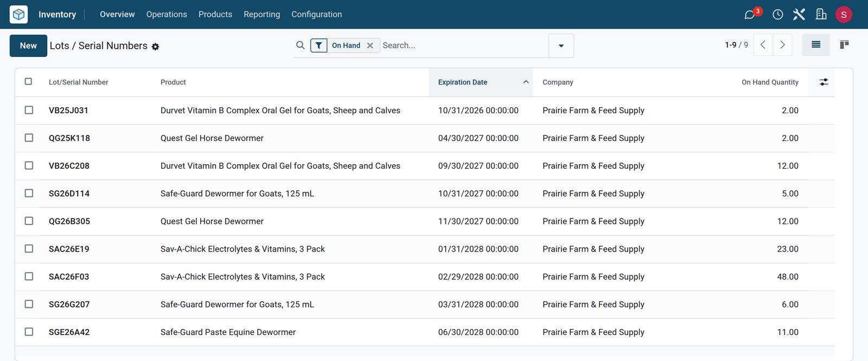Open the user avatar menu
868x361 pixels.
[844, 15]
